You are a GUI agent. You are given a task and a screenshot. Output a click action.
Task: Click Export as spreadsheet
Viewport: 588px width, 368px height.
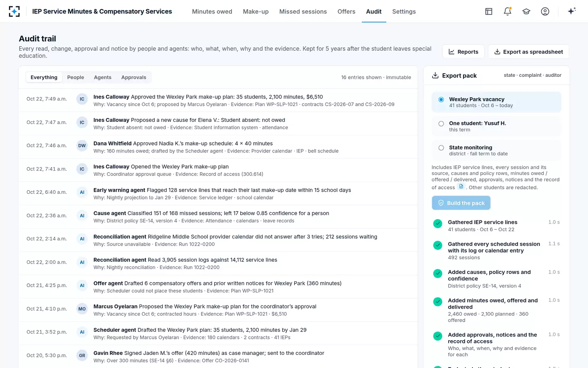pos(528,52)
